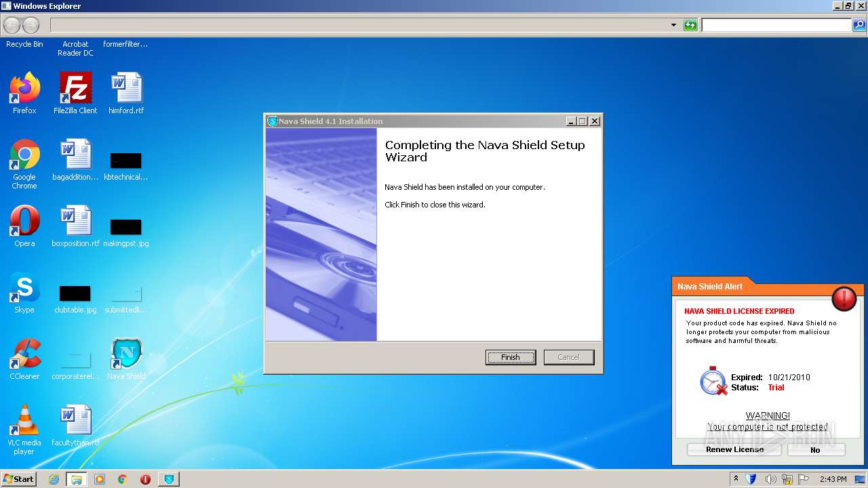Switch to Nava Shield taskbar item
This screenshot has width=868, height=488.
(x=169, y=479)
